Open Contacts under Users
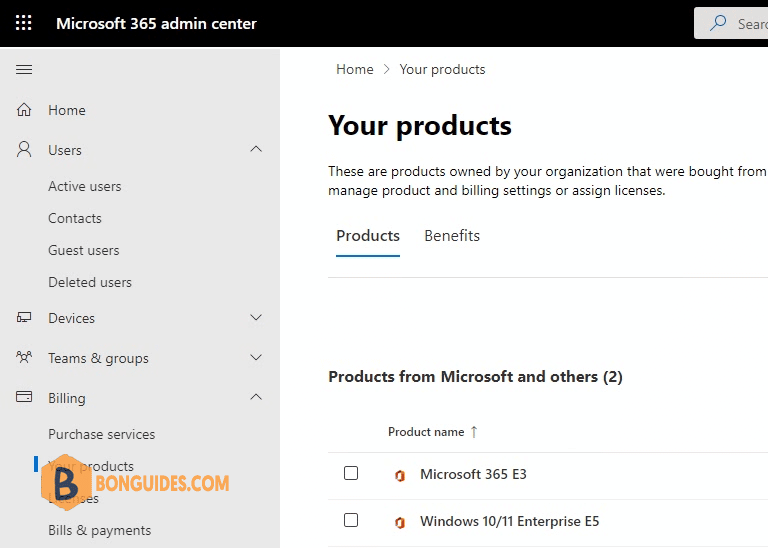 [x=75, y=218]
